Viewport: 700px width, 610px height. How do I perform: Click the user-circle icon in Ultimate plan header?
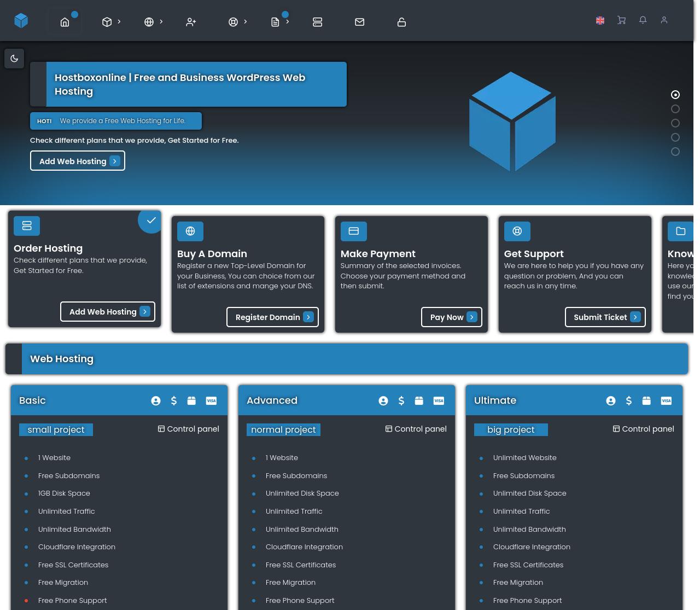(611, 401)
